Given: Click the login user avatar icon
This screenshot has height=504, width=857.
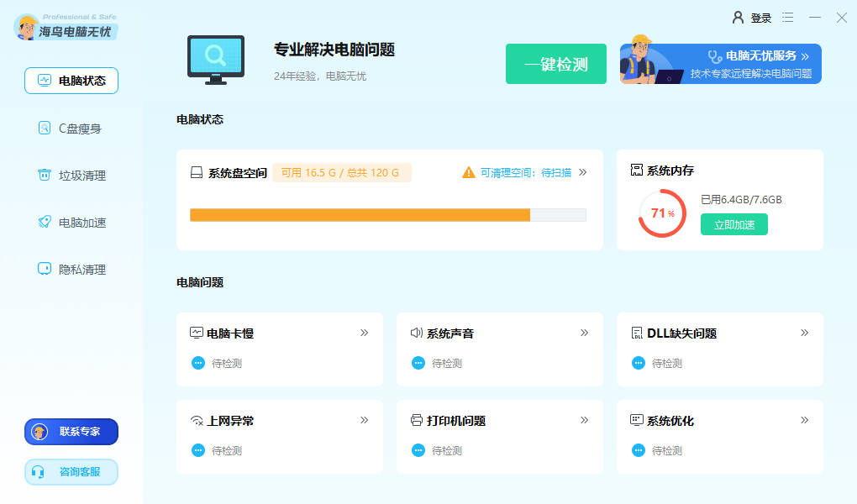Looking at the screenshot, I should coord(738,18).
